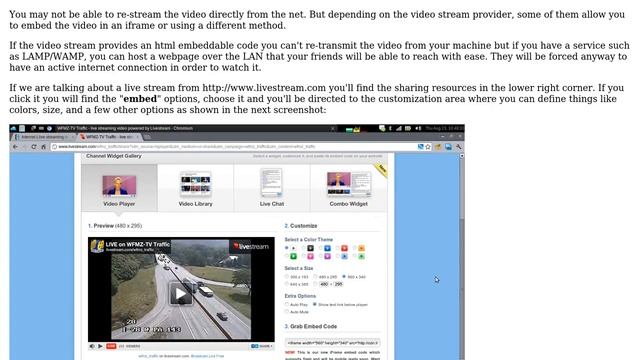The height and width of the screenshot is (360, 640).
Task: Choose the red color theme swatch
Action: (x=344, y=248)
